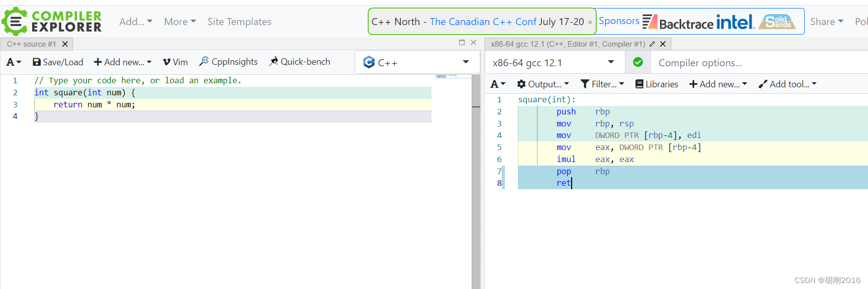
Task: Toggle Vim mode
Action: (175, 62)
